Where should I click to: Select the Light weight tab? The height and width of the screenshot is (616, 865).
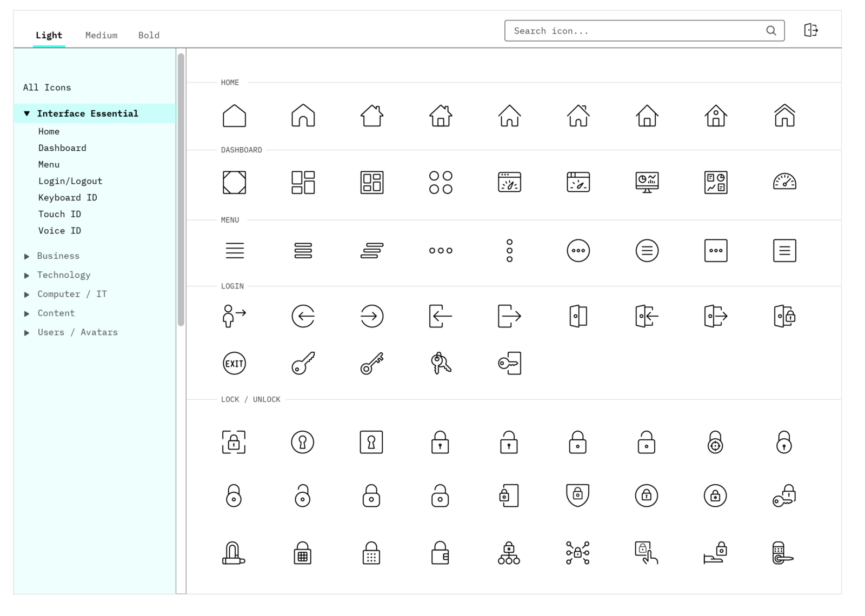coord(49,35)
